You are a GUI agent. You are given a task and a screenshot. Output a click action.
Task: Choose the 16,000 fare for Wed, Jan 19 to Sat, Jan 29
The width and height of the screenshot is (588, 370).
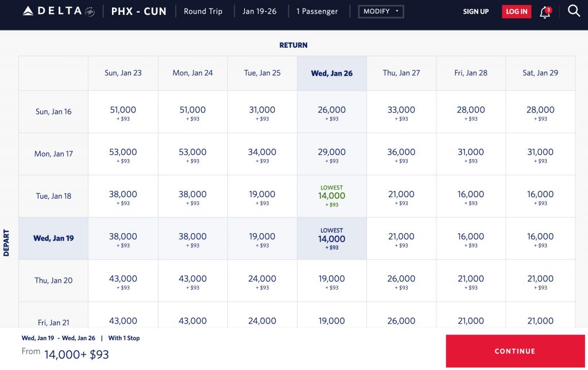[x=540, y=239]
